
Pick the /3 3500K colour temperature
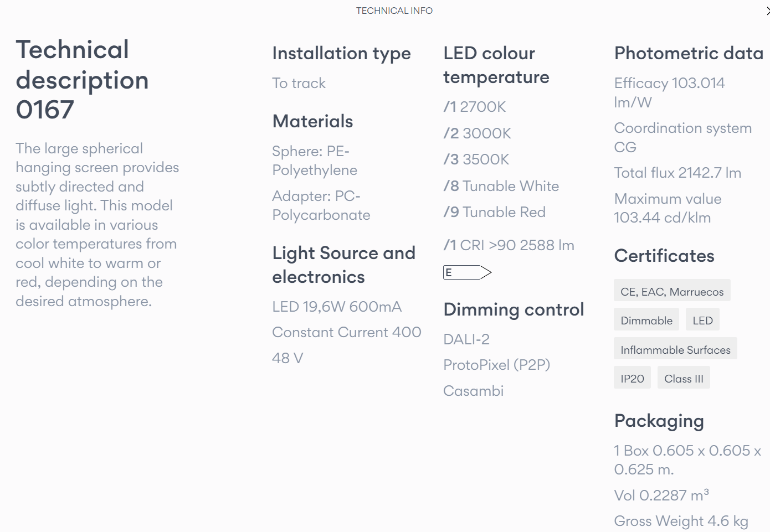coord(476,159)
